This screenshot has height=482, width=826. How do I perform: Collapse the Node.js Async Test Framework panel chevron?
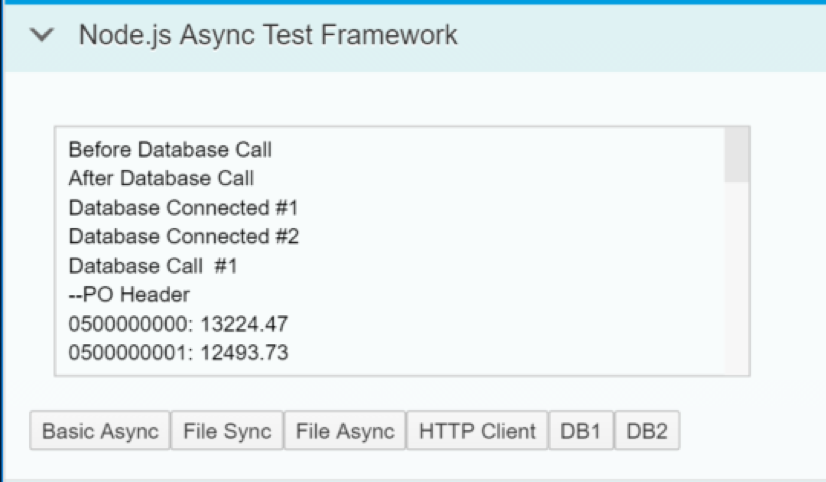tap(42, 35)
